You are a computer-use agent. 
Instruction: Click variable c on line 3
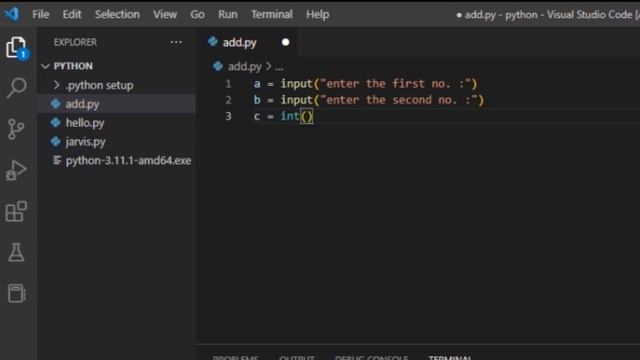pos(257,116)
